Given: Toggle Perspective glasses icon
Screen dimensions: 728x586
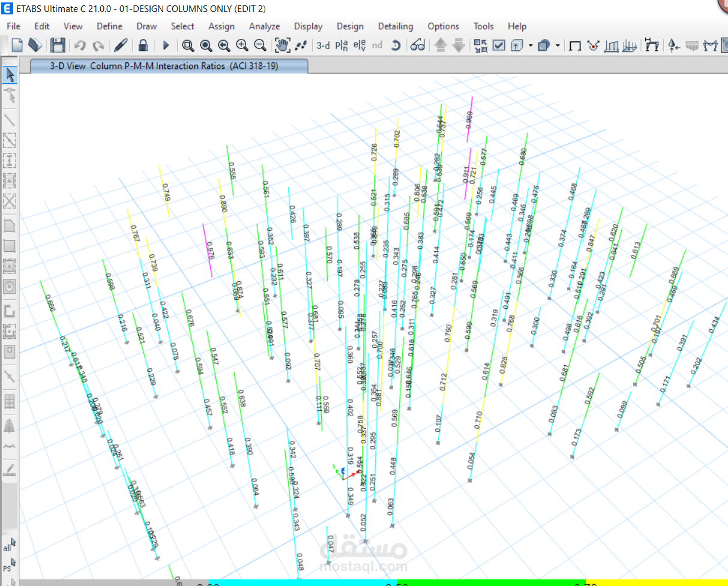Looking at the screenshot, I should pyautogui.click(x=418, y=45).
